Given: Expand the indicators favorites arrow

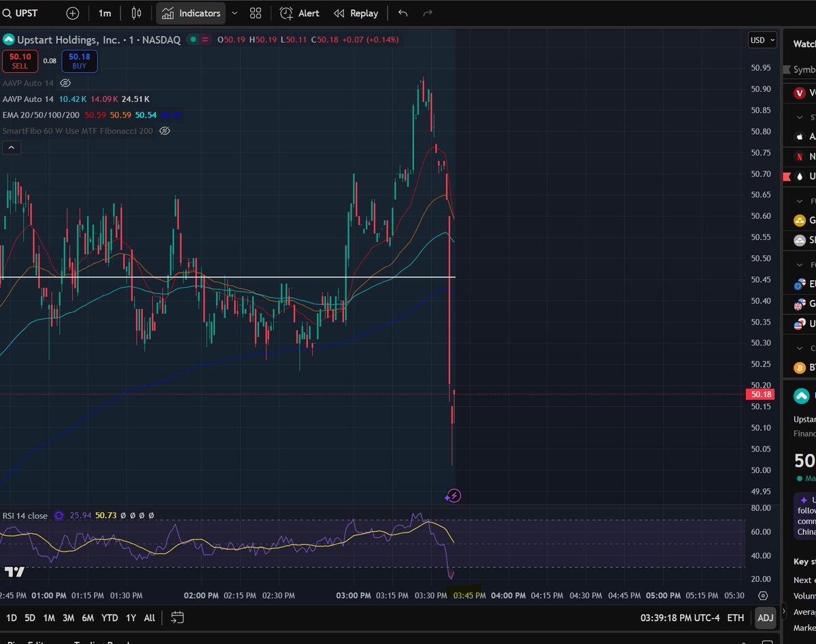Looking at the screenshot, I should [x=235, y=13].
